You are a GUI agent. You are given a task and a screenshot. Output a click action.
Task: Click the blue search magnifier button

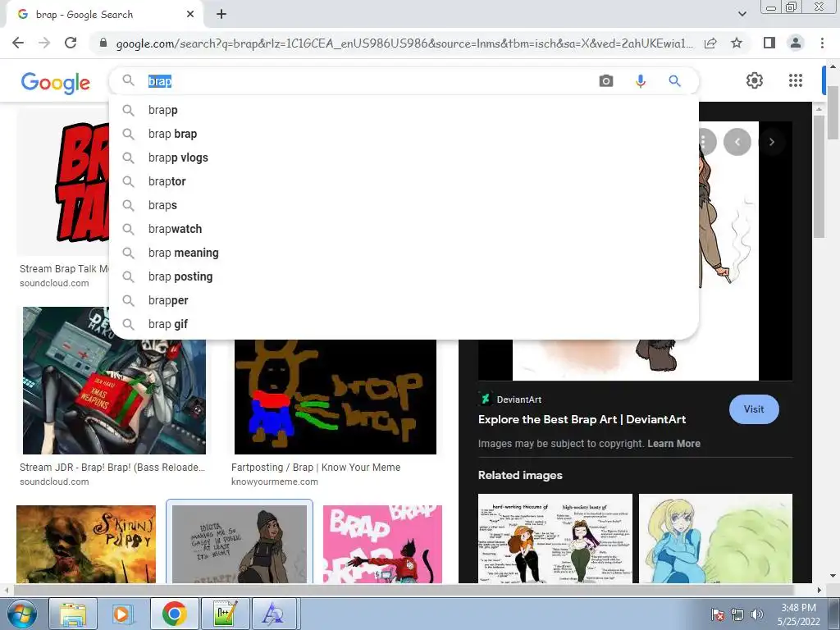[674, 81]
